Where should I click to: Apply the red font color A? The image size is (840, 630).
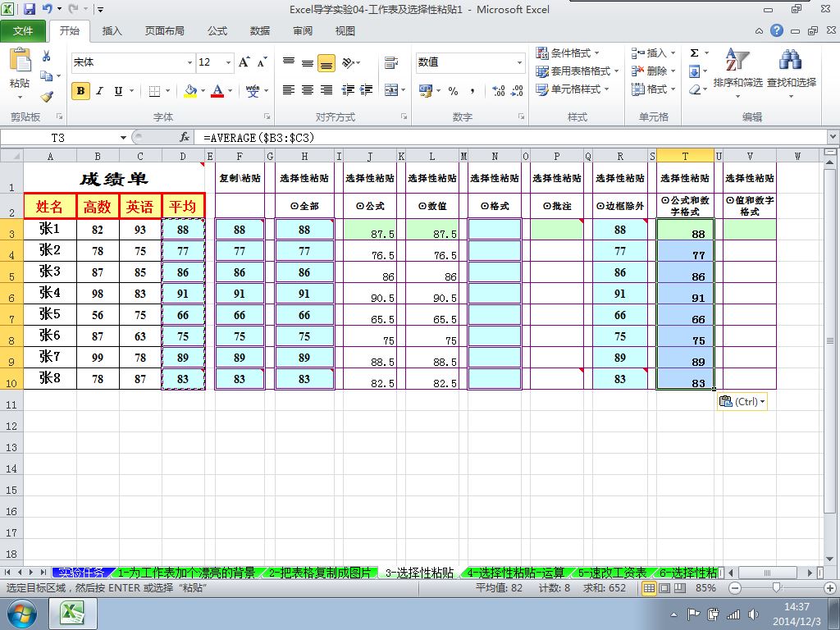(x=217, y=91)
